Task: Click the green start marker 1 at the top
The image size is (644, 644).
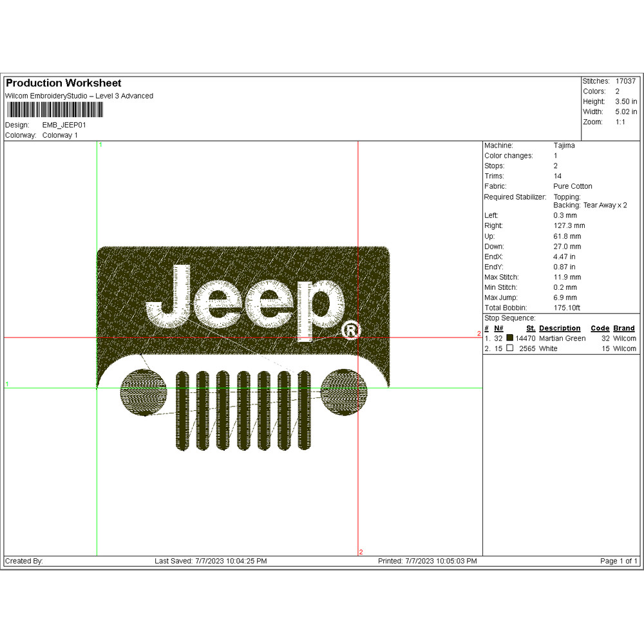Action: (100, 145)
